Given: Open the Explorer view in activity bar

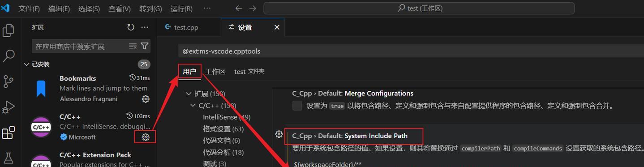Looking at the screenshot, I should pos(9,30).
